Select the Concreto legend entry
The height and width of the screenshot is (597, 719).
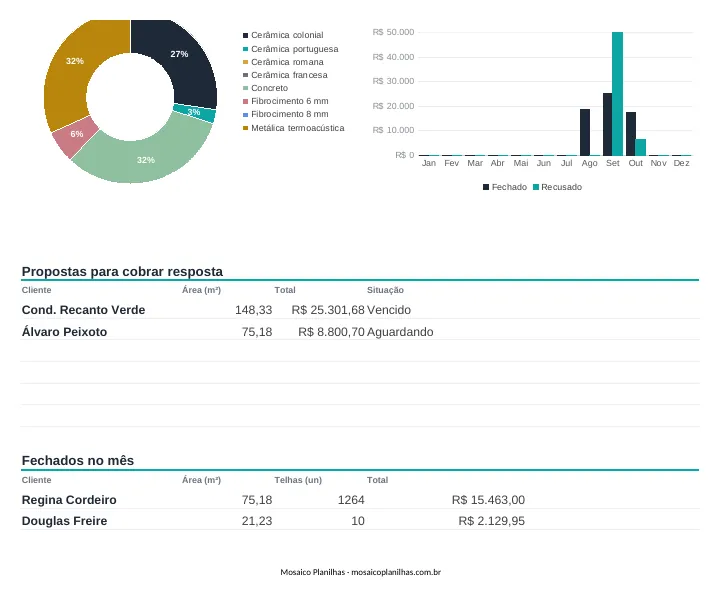point(265,88)
